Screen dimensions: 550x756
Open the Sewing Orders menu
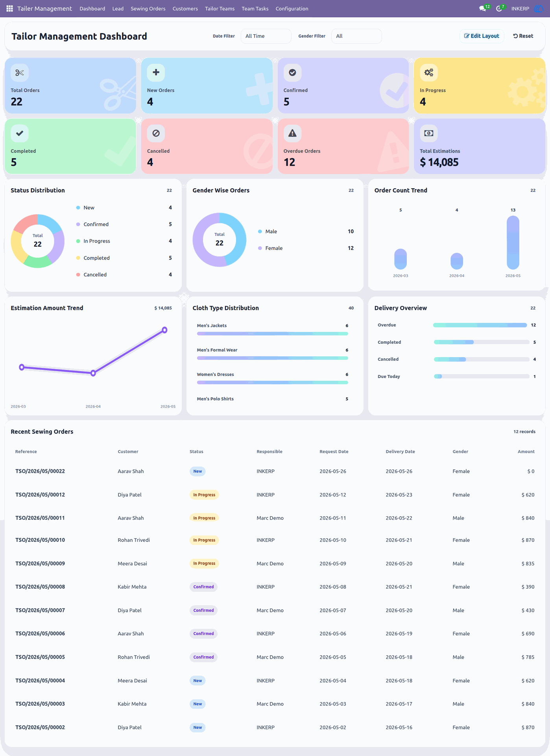point(148,9)
